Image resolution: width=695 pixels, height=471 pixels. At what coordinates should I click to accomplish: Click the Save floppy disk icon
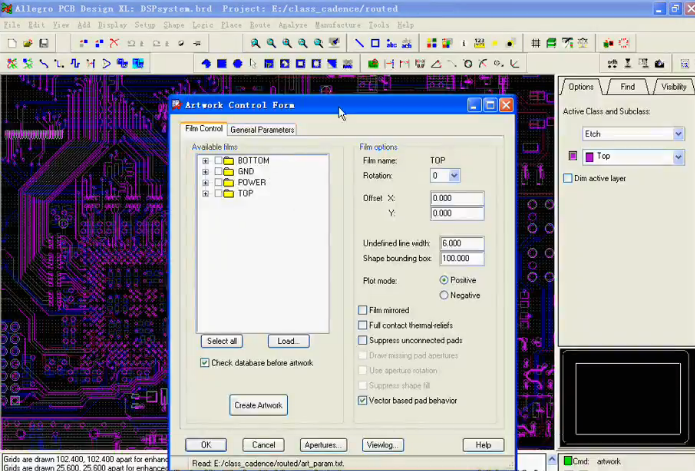(43, 43)
